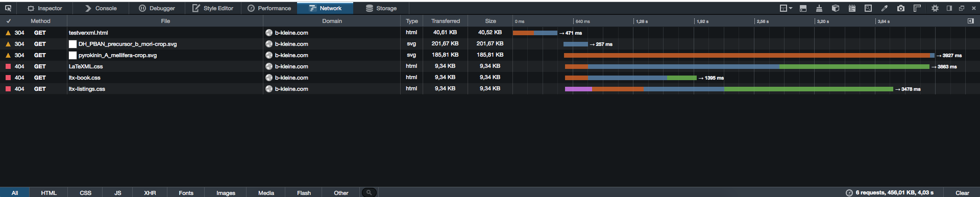Filter requests by HTML
The height and width of the screenshot is (197, 980).
(x=49, y=193)
